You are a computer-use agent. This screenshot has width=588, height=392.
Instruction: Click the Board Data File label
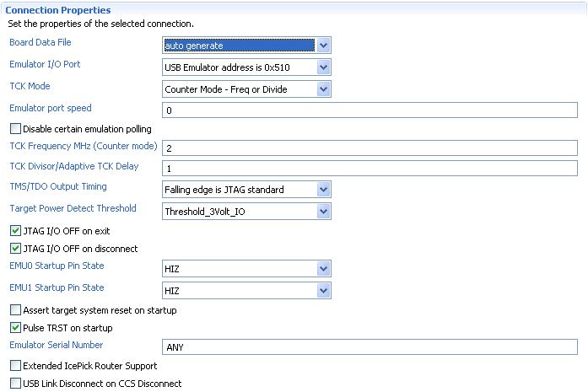tap(40, 42)
